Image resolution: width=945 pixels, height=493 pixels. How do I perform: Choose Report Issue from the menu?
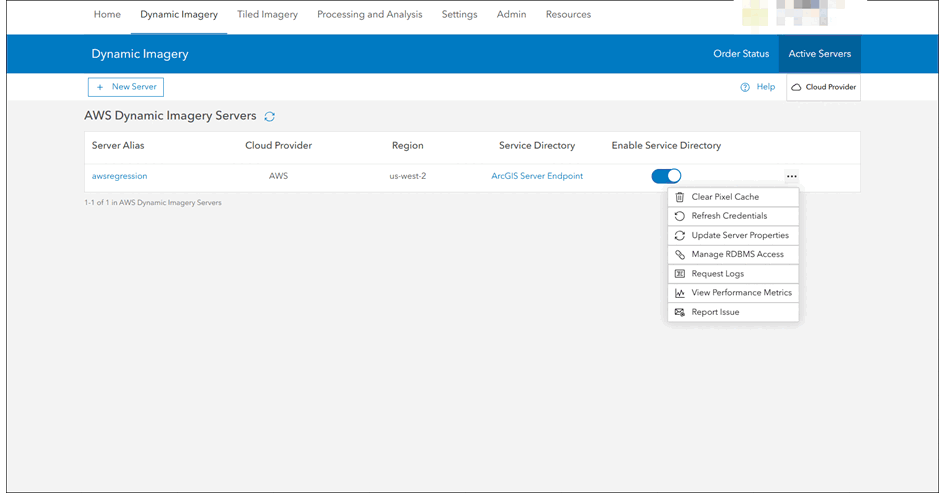[733, 312]
